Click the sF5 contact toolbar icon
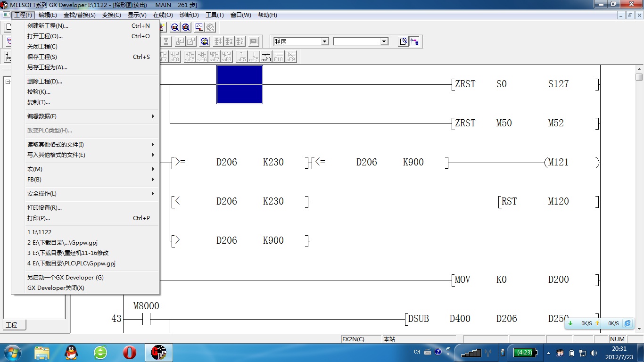This screenshot has width=644, height=362. (x=190, y=57)
